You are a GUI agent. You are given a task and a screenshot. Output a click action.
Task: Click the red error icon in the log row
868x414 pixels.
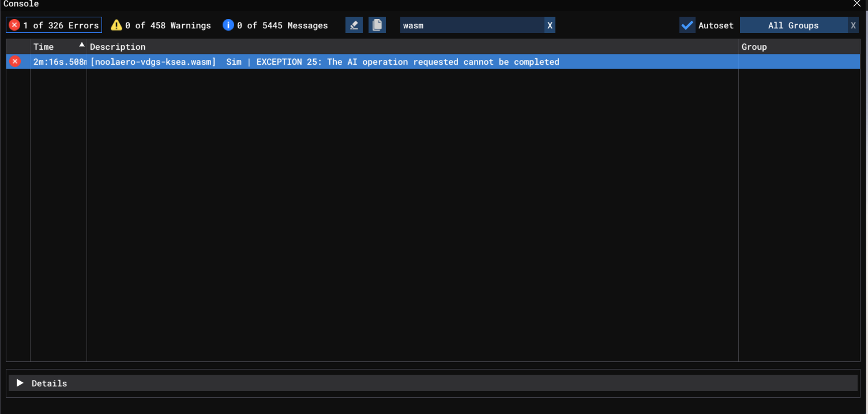15,62
